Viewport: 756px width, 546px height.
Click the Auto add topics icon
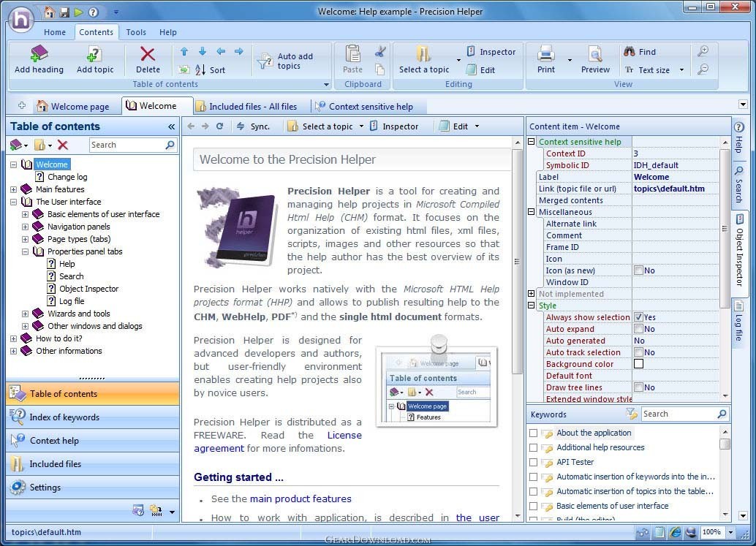pos(265,61)
